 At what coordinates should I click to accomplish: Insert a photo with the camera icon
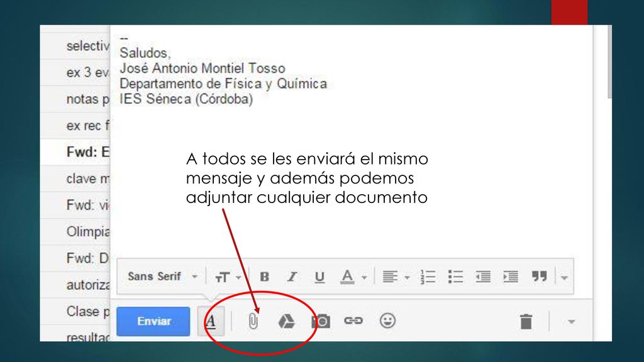(x=321, y=321)
